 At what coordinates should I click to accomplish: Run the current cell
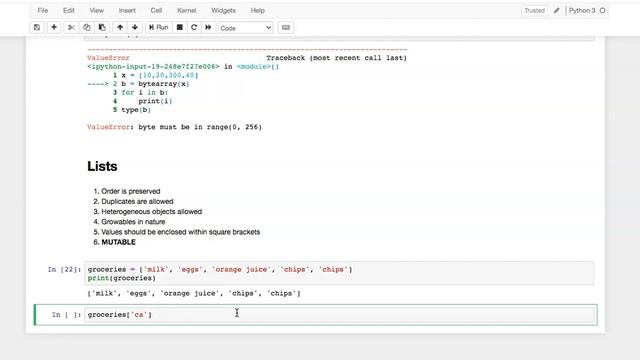click(159, 27)
